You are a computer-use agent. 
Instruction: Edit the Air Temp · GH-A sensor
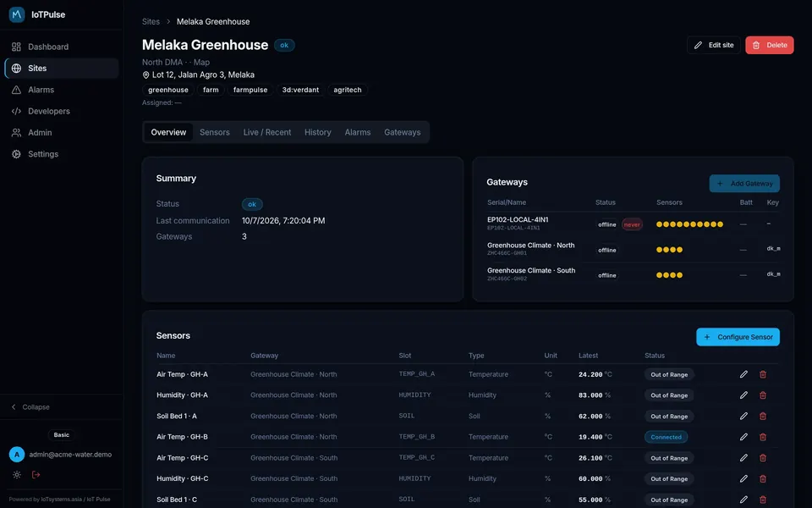(743, 374)
